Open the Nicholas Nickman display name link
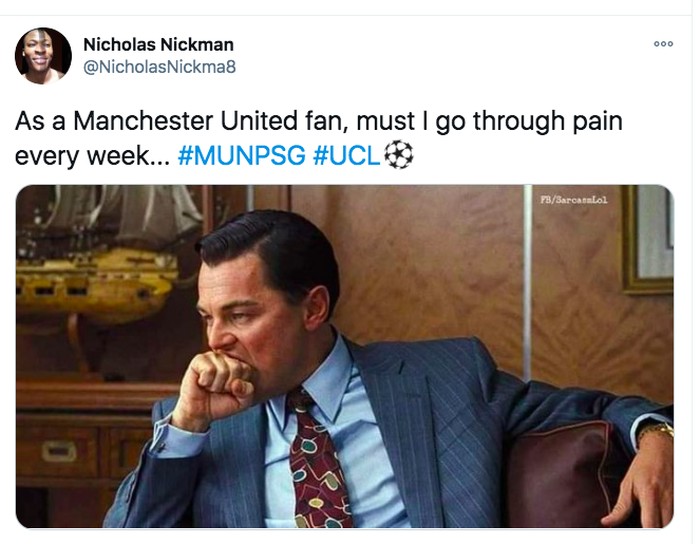The height and width of the screenshot is (544, 700). click(x=158, y=44)
